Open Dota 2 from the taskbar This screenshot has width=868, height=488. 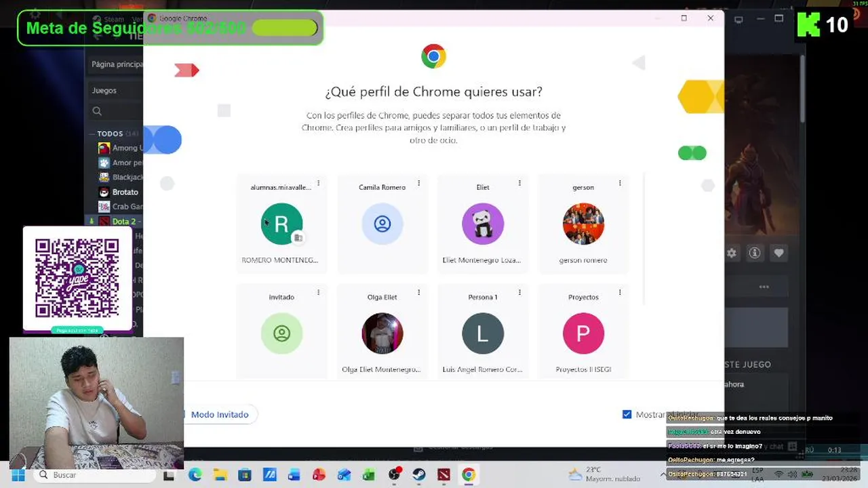443,475
